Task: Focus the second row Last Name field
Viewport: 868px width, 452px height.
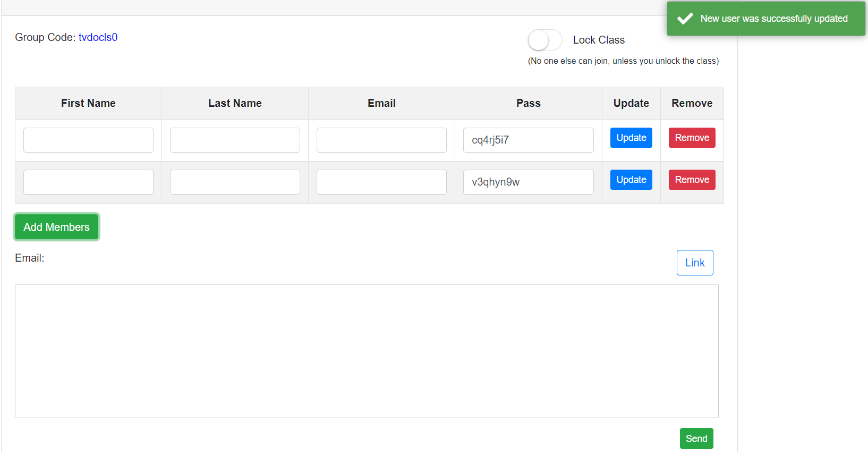Action: (x=235, y=182)
